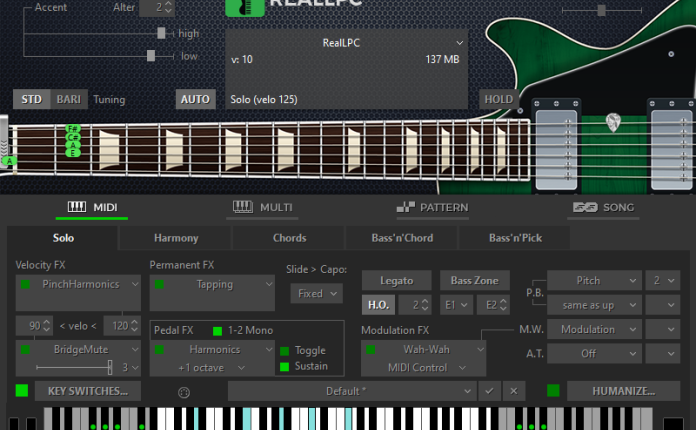The width and height of the screenshot is (696, 430).
Task: Toggle the green Humanize enable square
Action: 553,391
